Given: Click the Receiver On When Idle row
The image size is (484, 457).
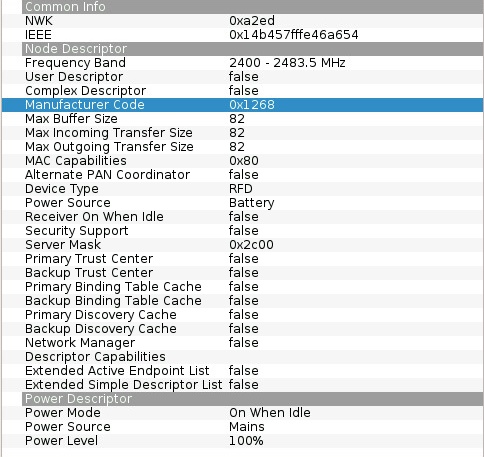Looking at the screenshot, I should click(243, 217).
